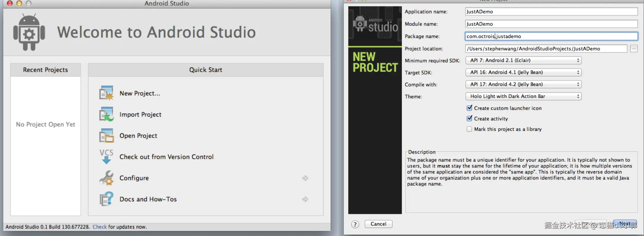Click the Android robot logo in welcome header
The height and width of the screenshot is (236, 644).
coord(29,32)
